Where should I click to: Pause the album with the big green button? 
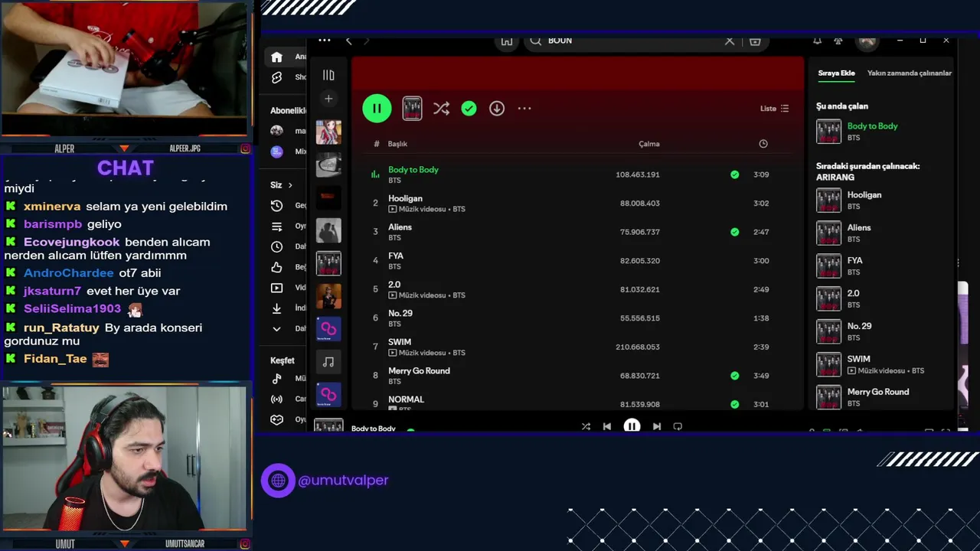[377, 109]
